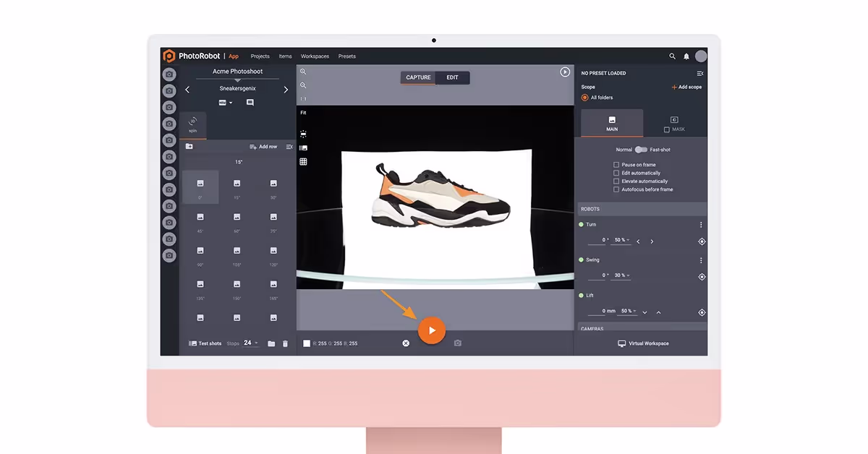Open the Projects menu
Screen dimensions: 868x454
tap(260, 56)
